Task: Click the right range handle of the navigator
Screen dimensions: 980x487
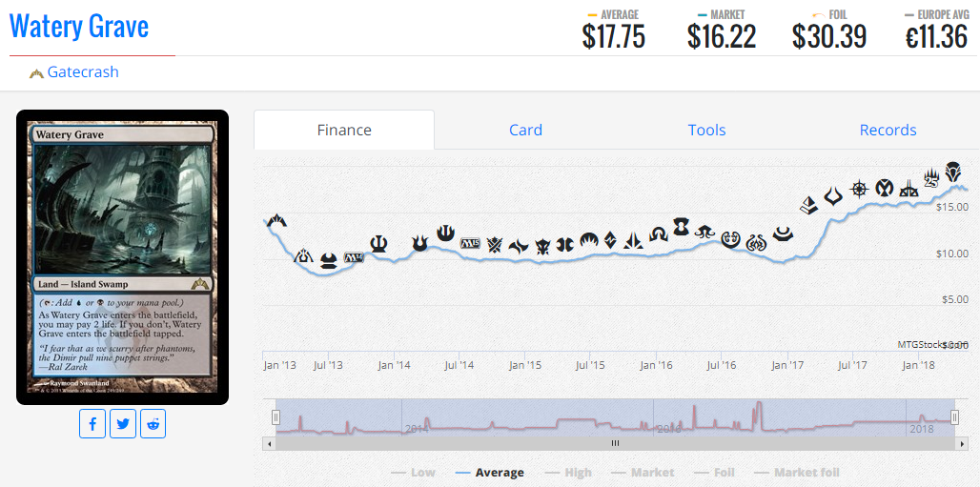Action: click(x=954, y=417)
